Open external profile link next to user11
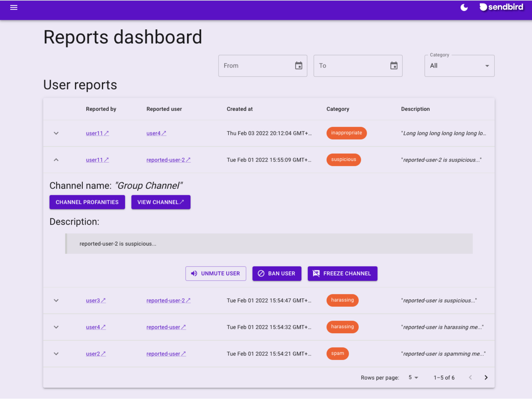532x400 pixels. click(x=107, y=133)
